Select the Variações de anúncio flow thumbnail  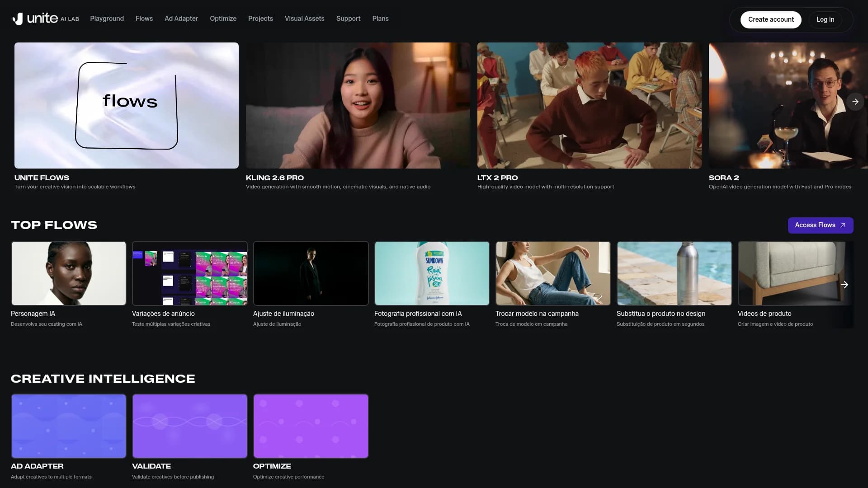tap(190, 273)
